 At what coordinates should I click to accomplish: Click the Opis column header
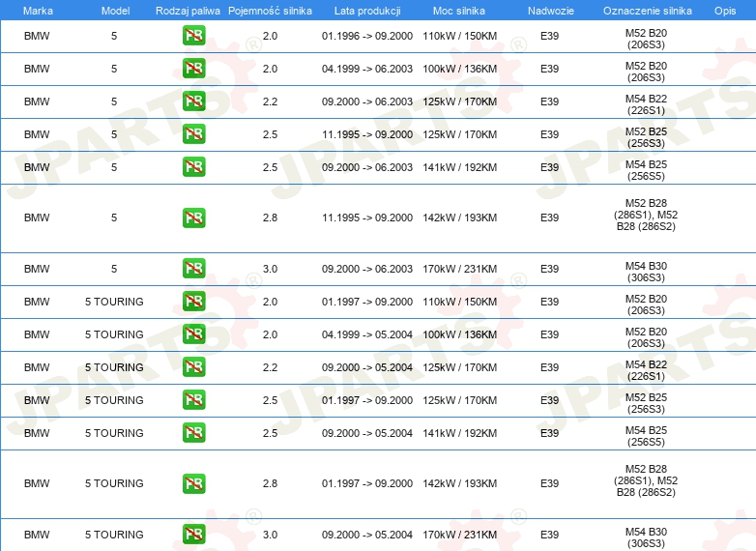725,11
